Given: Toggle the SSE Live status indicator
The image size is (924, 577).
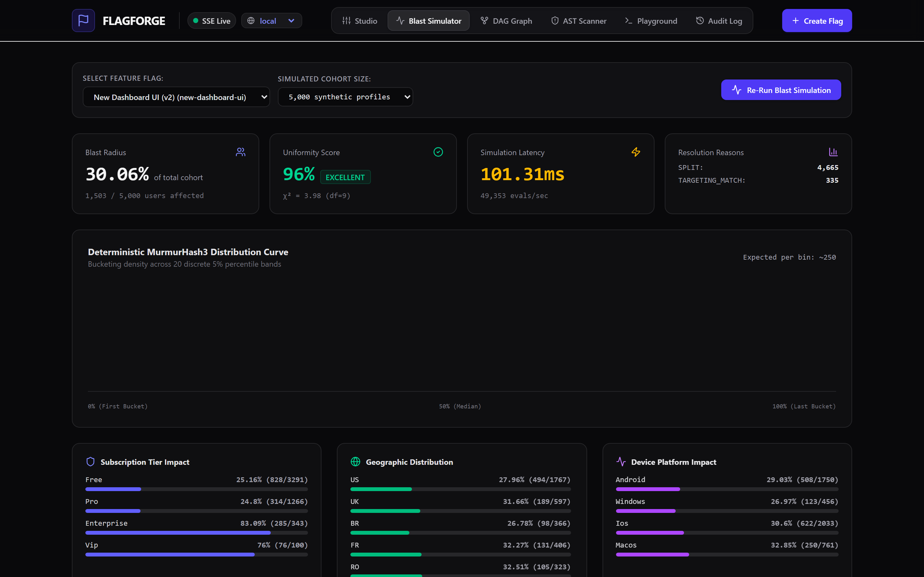Looking at the screenshot, I should 211,21.
